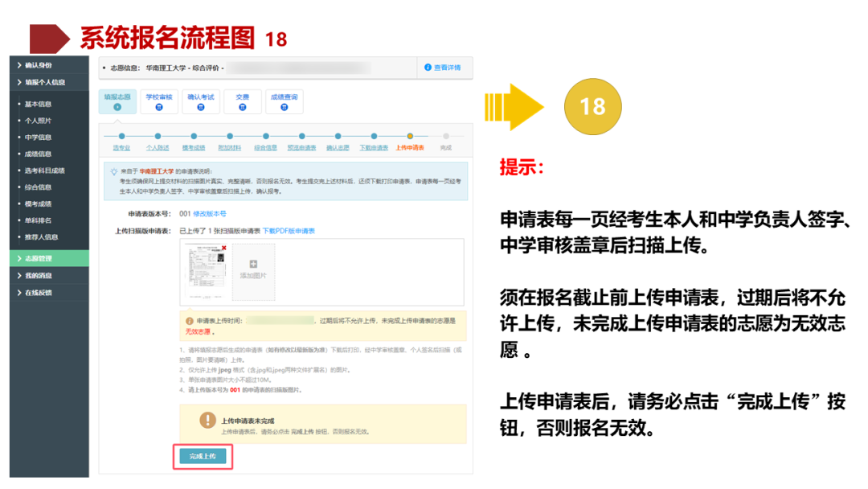Click the info icon beside 申请表上传时间

189,319
